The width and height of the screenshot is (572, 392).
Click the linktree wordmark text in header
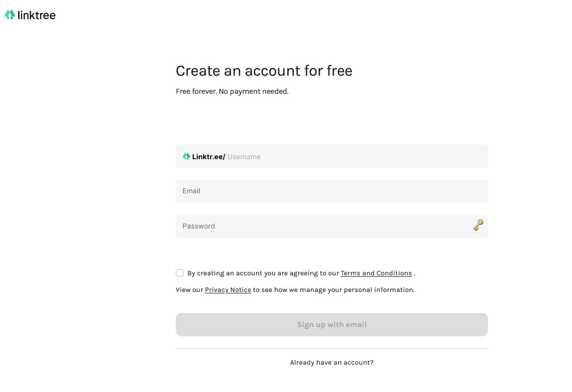point(37,15)
